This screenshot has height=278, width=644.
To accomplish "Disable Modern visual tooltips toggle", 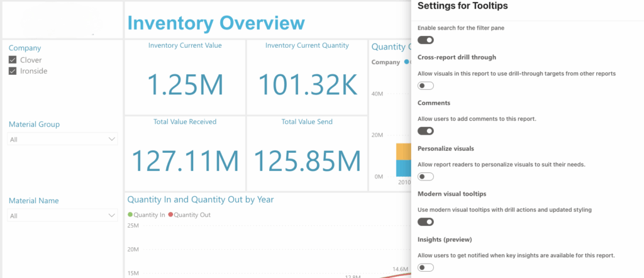I will pos(426,221).
